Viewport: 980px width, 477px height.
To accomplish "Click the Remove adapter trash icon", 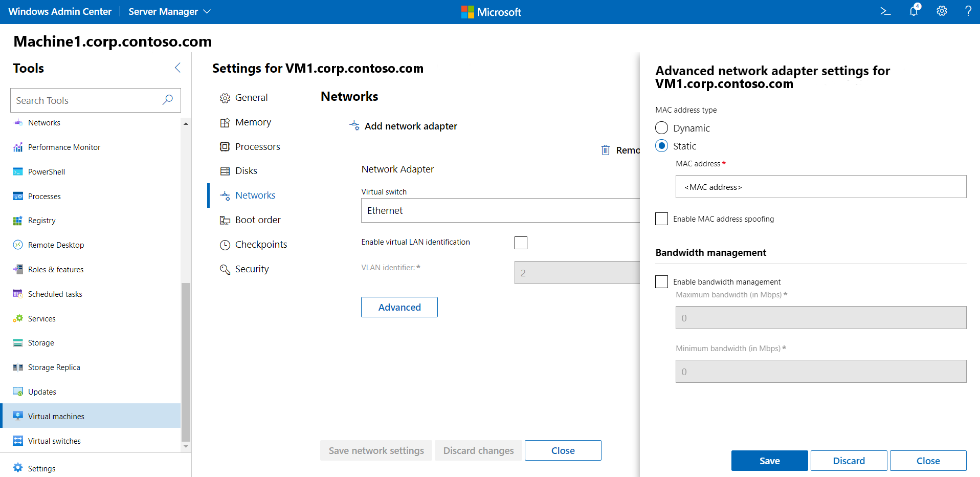I will pos(606,150).
